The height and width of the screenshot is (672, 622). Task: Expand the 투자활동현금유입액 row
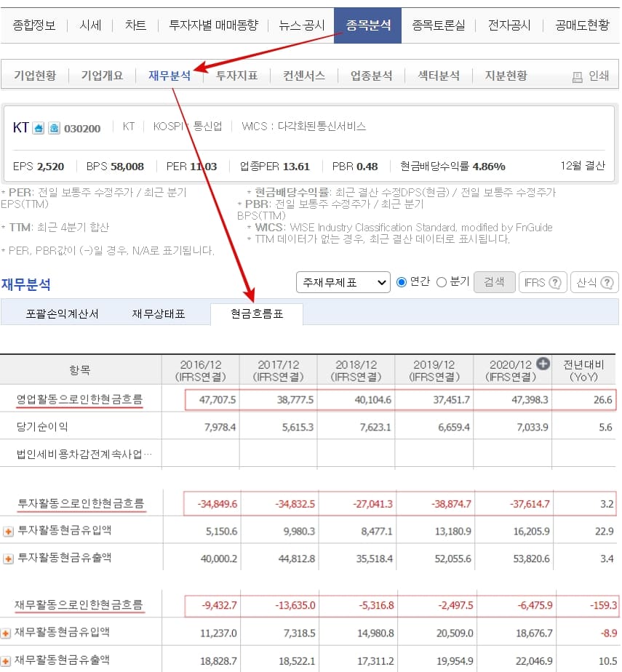click(x=8, y=532)
